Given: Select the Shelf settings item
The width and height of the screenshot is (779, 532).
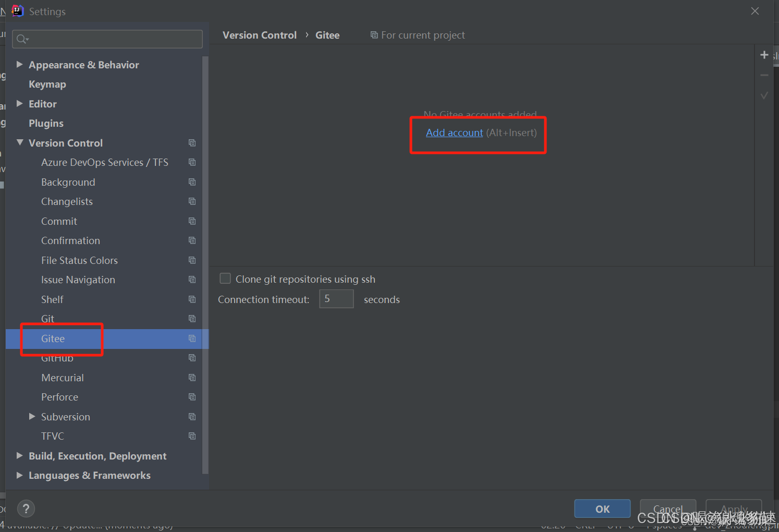Looking at the screenshot, I should [52, 299].
